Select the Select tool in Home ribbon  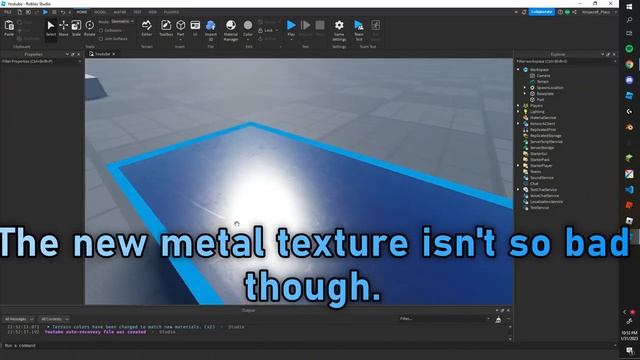(x=51, y=29)
